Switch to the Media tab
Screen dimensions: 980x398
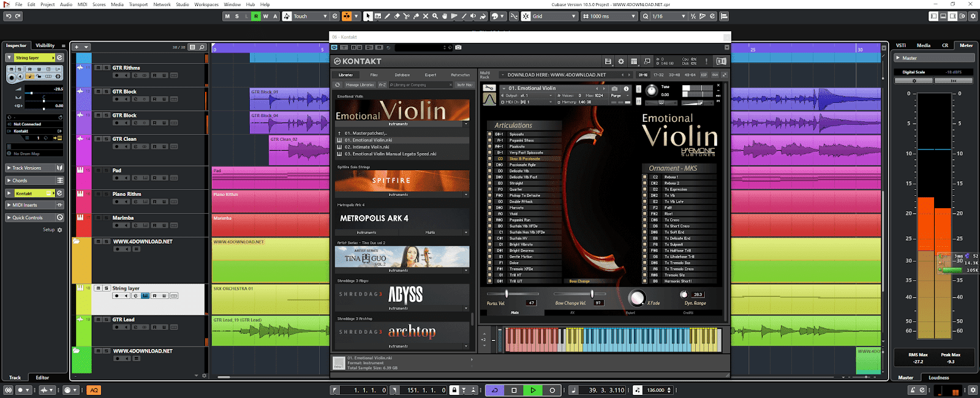coord(923,45)
